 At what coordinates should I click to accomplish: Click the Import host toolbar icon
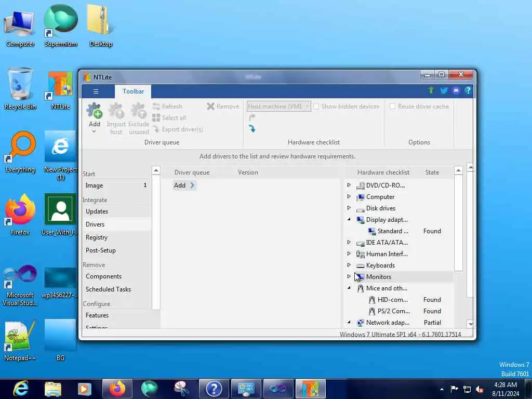click(116, 111)
